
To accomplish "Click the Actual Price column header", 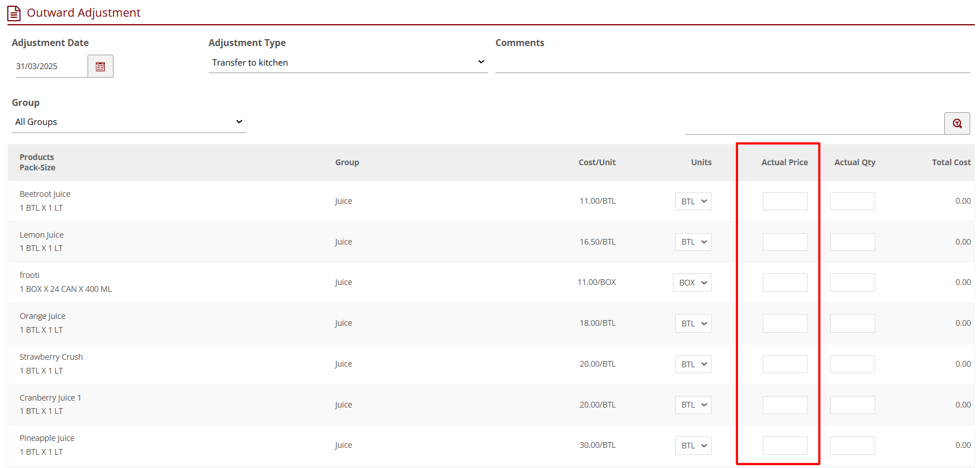I will (x=784, y=162).
